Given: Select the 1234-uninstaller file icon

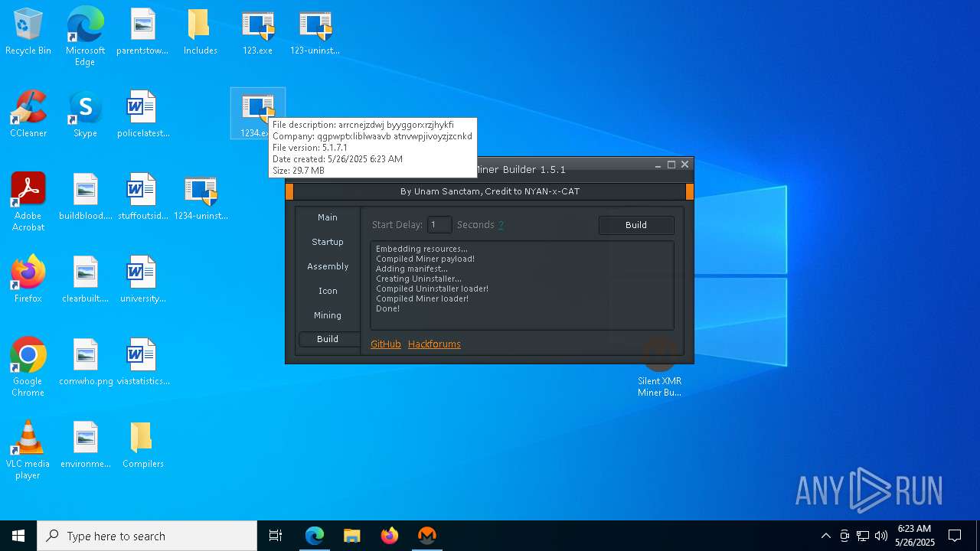Looking at the screenshot, I should tap(201, 197).
